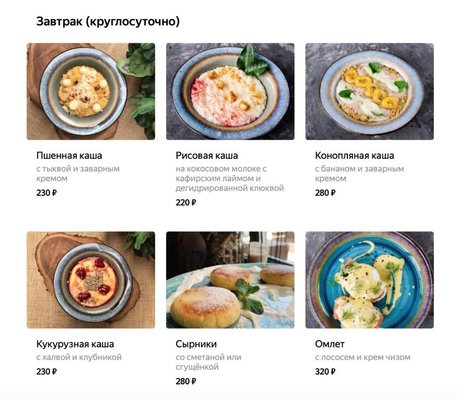Click the 'с лососем и крем чизом' description
This screenshot has height=400, width=463.
pos(362,357)
